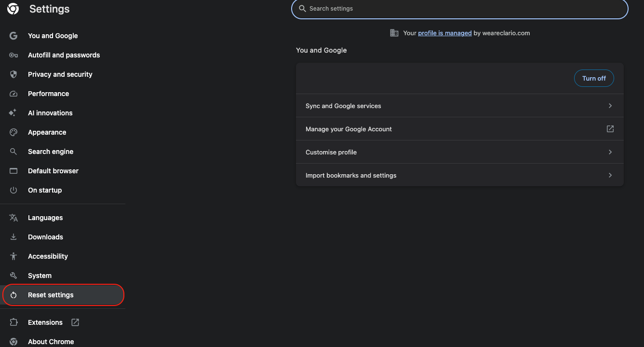Click the weareclario.com domain text
Image resolution: width=644 pixels, height=347 pixels.
coord(506,33)
